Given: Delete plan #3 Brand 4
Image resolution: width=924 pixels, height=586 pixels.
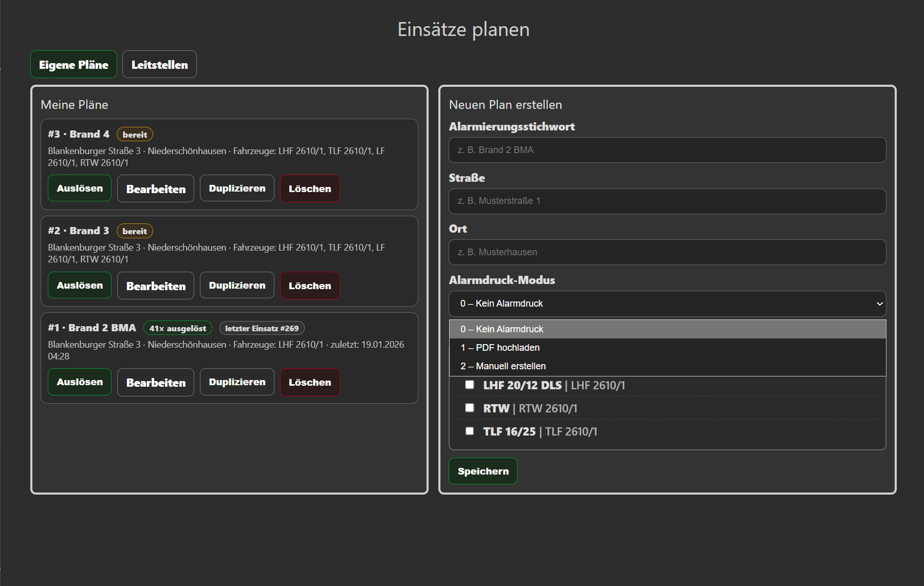Looking at the screenshot, I should click(310, 188).
